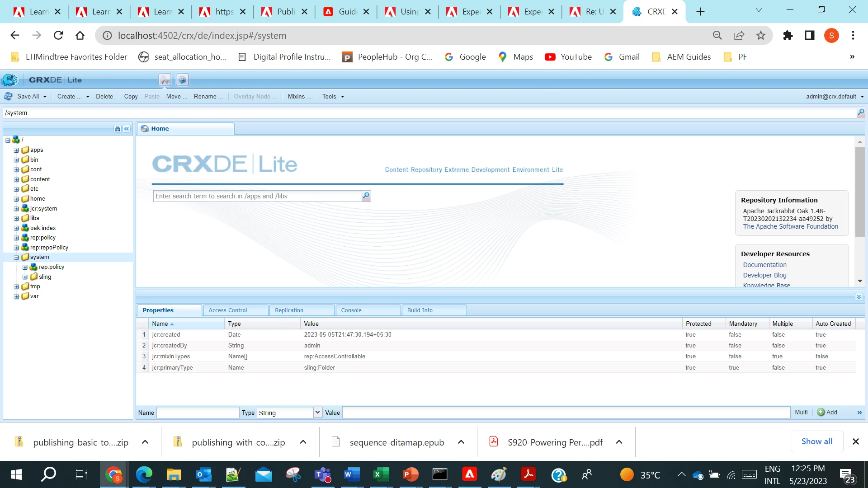The image size is (868, 488).
Task: Open the Adobe Acrobat taskbar icon
Action: pyautogui.click(x=528, y=474)
